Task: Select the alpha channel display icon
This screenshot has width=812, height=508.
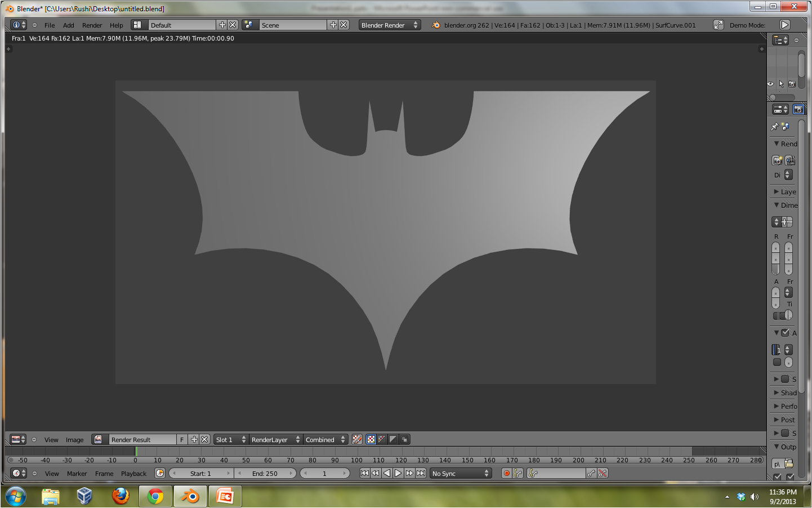Action: click(x=393, y=439)
